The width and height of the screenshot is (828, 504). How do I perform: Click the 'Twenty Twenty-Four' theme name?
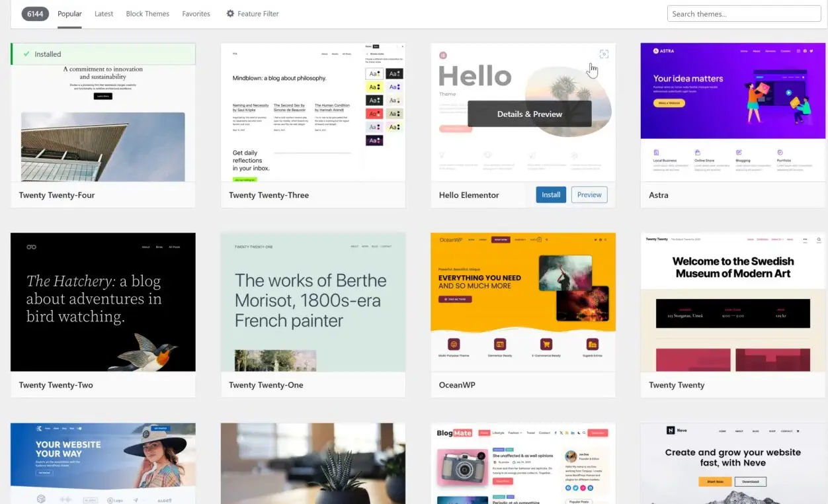(57, 195)
